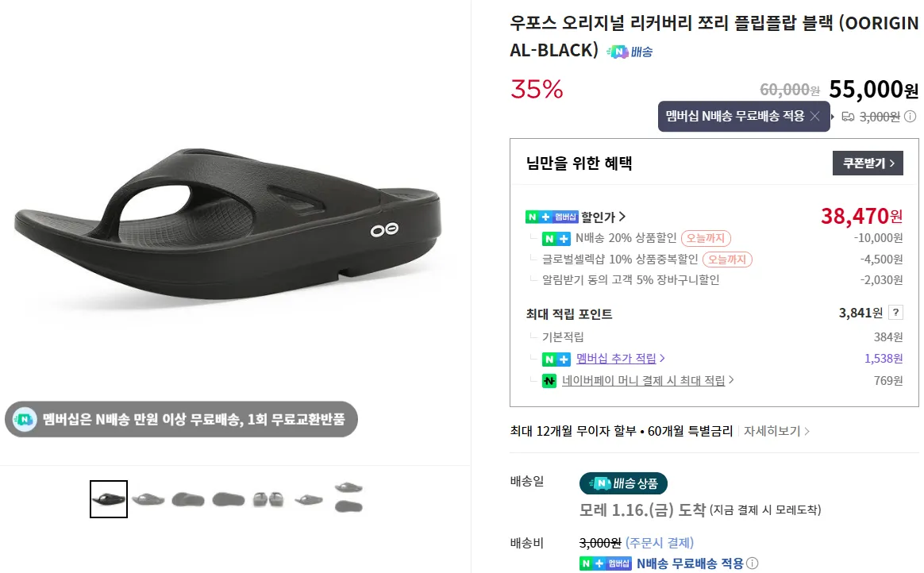Click the N배송상품 badge under 배송일
Screen dimensions: 924x573
coord(623,483)
